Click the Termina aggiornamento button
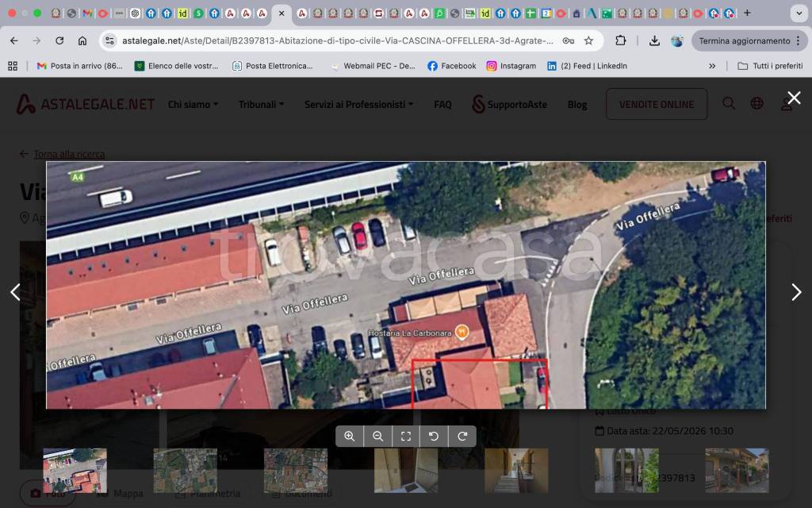 744,40
